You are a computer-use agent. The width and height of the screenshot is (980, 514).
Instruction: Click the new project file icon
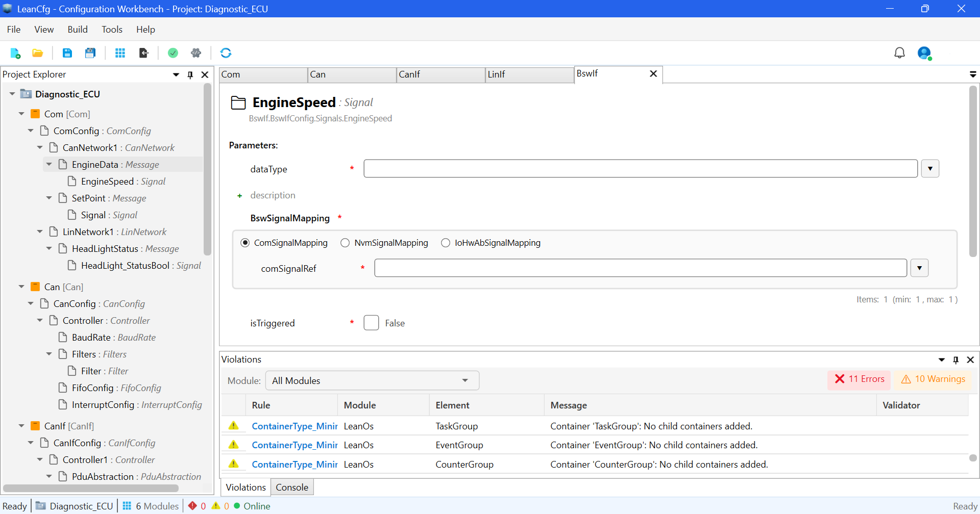(x=15, y=53)
